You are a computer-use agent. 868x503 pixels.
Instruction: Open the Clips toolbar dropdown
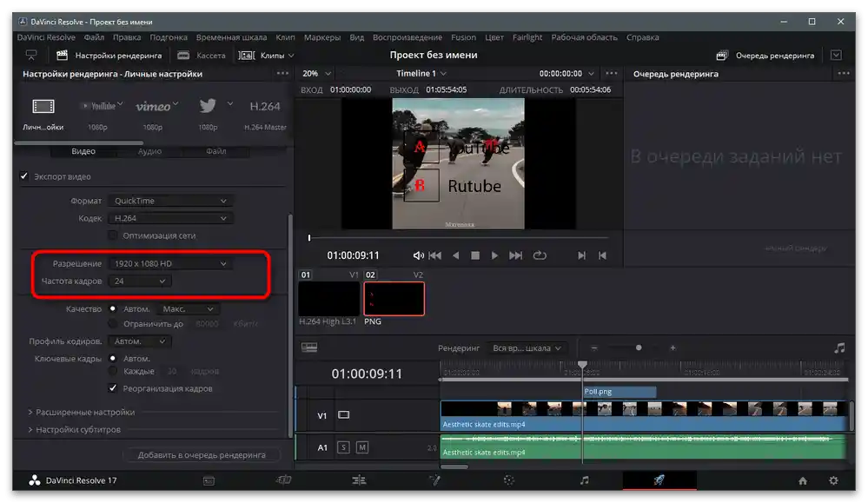266,56
